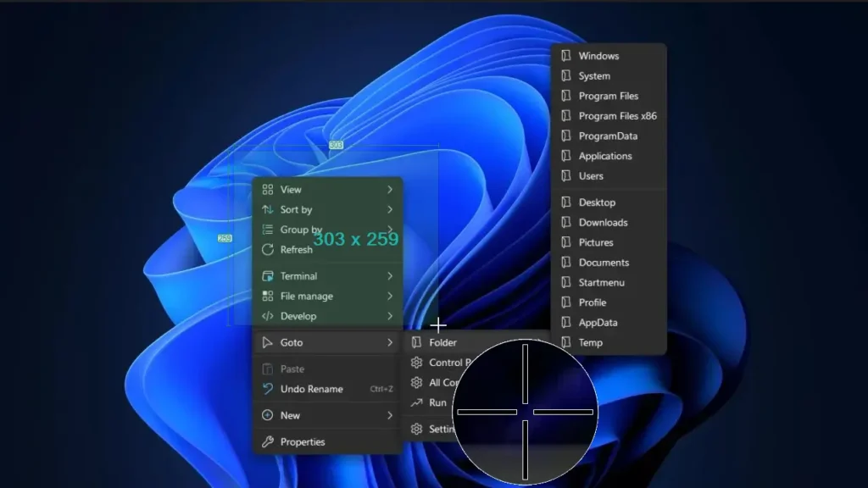
Task: Click the folder icon next to Pictures
Action: tap(566, 242)
